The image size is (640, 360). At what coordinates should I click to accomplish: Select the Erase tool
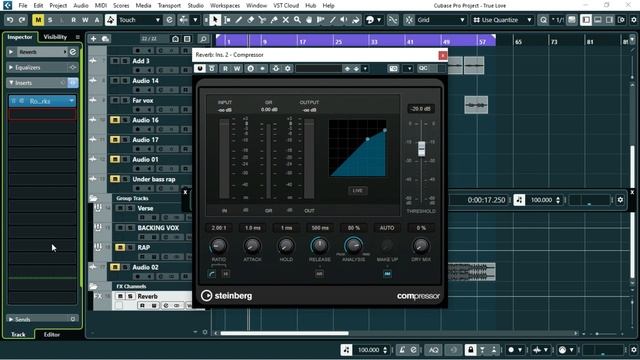click(251, 20)
